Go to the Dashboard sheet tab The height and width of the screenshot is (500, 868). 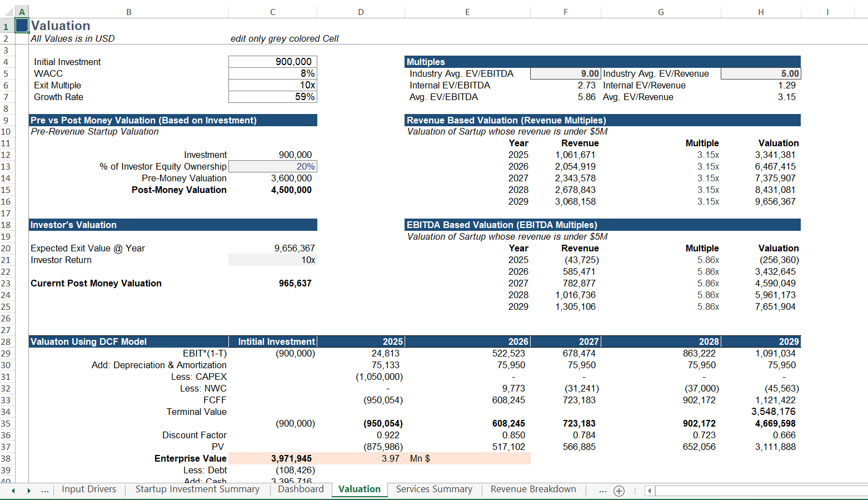(301, 489)
